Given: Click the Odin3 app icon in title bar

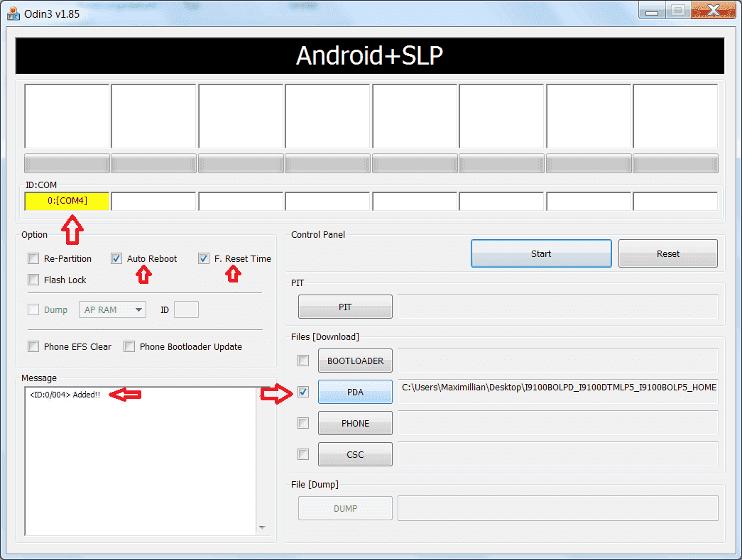Looking at the screenshot, I should point(13,13).
